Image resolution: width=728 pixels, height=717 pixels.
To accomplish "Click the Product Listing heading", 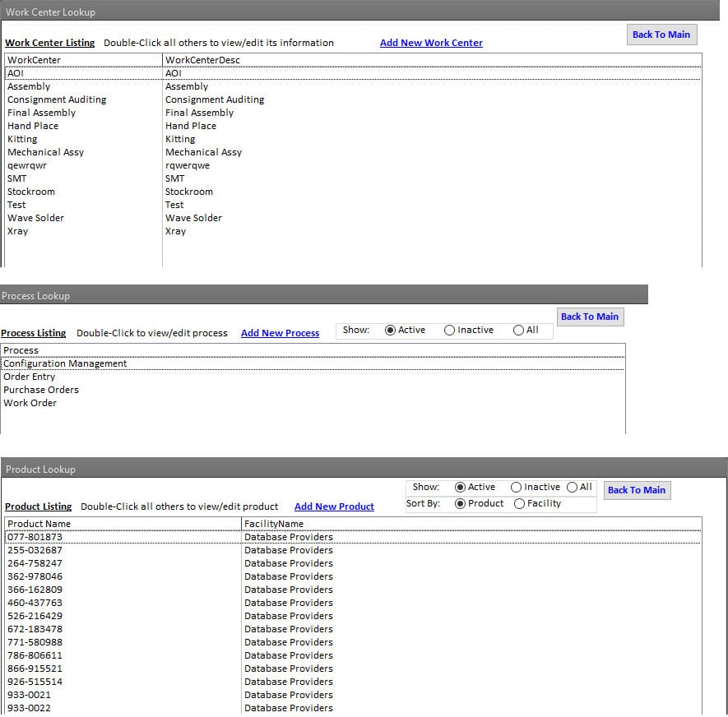I will [39, 507].
